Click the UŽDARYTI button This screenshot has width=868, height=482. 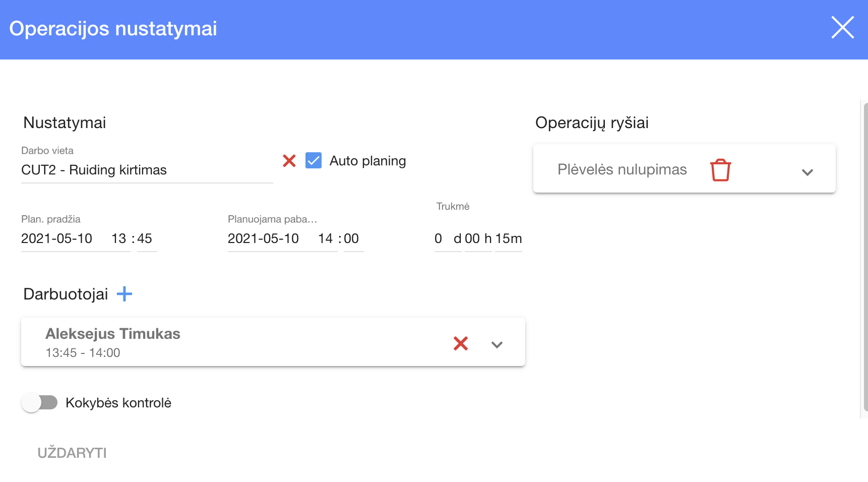[x=72, y=453]
